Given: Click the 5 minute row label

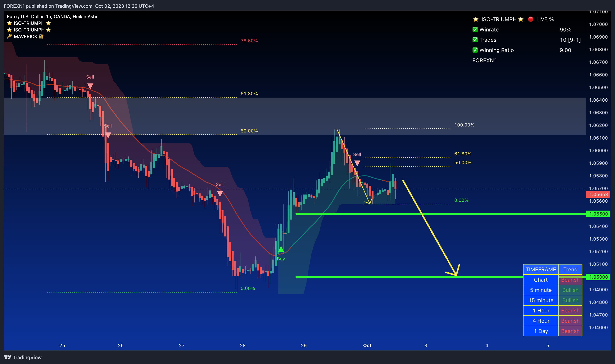Looking at the screenshot, I should point(541,290).
